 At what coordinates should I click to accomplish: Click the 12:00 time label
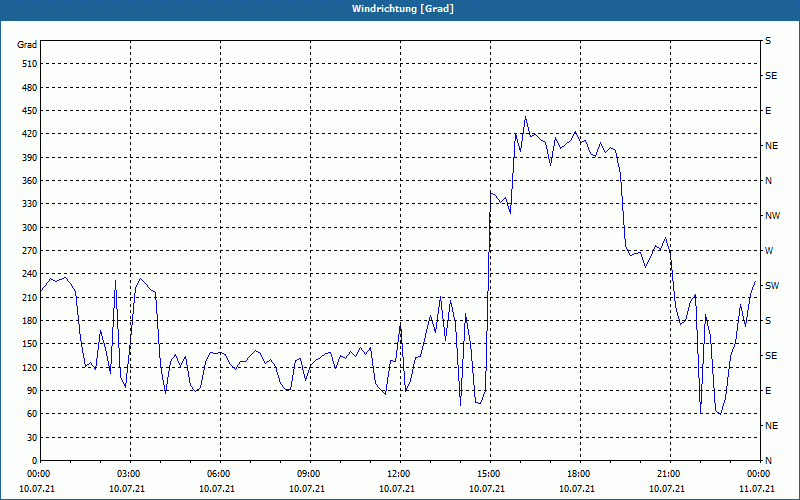[397, 474]
